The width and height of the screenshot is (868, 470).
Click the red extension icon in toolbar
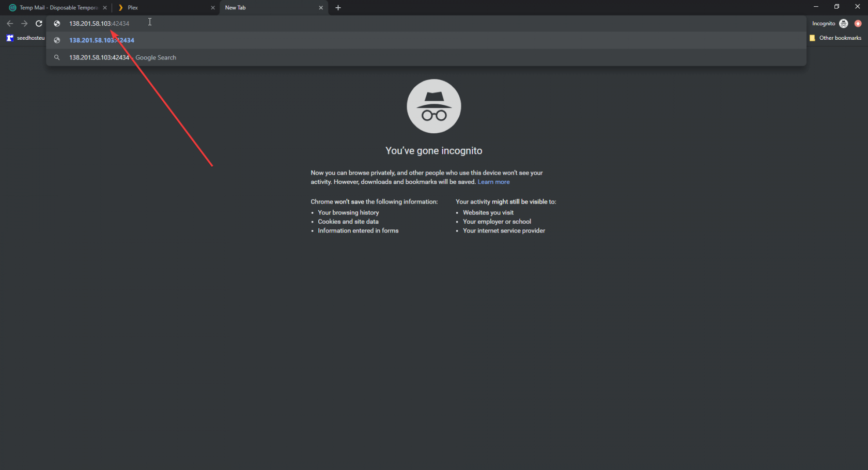pyautogui.click(x=858, y=23)
